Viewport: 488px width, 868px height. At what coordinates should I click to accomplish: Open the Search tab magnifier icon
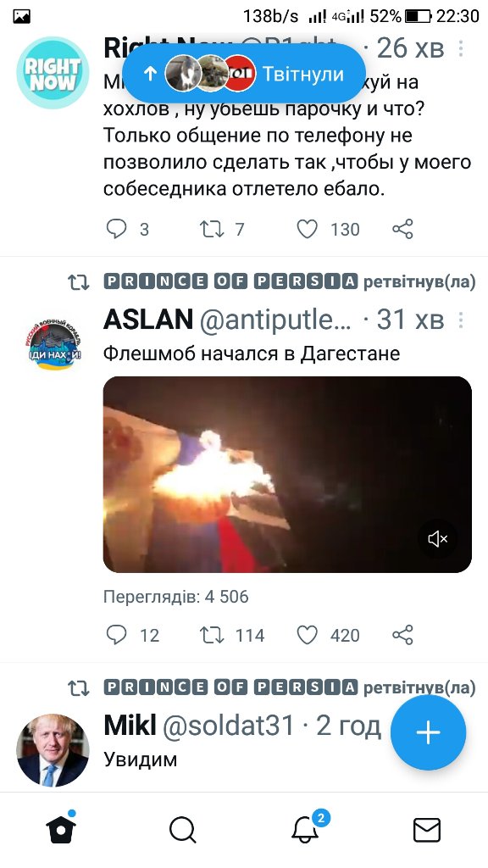[183, 831]
